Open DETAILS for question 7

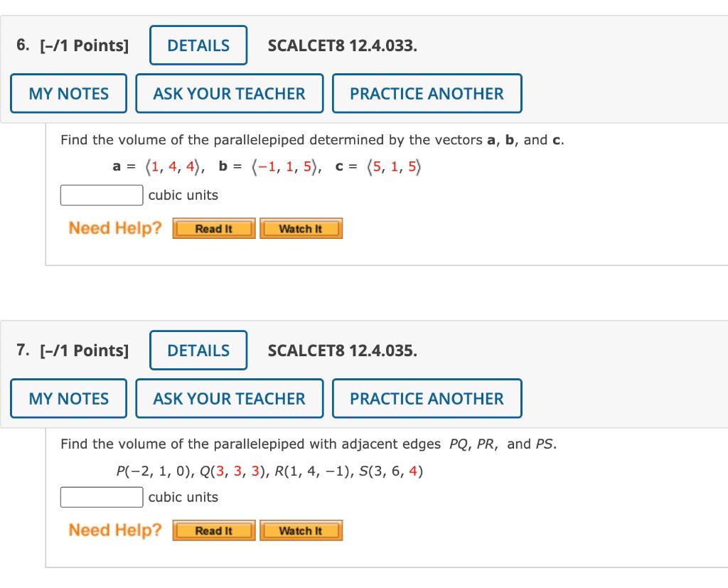click(x=198, y=350)
